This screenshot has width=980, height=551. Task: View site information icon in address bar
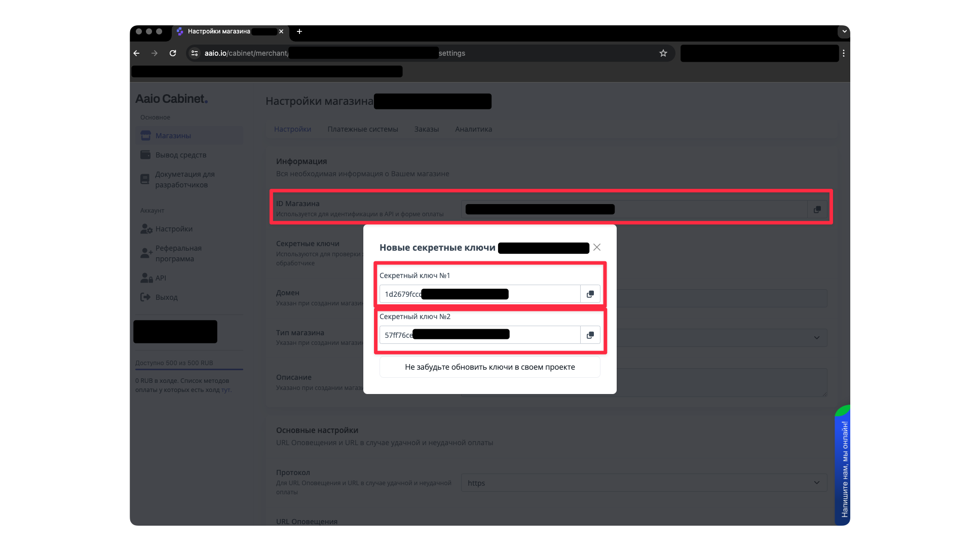click(x=195, y=53)
